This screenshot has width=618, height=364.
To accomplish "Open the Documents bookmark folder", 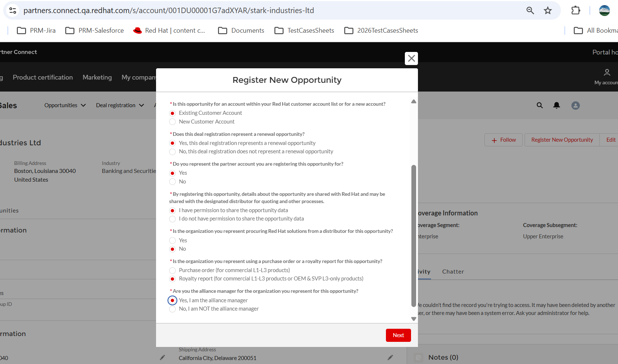I will [x=241, y=31].
